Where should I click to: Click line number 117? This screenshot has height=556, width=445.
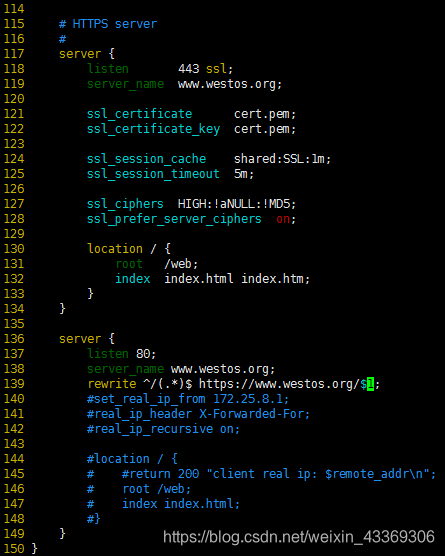coord(14,54)
